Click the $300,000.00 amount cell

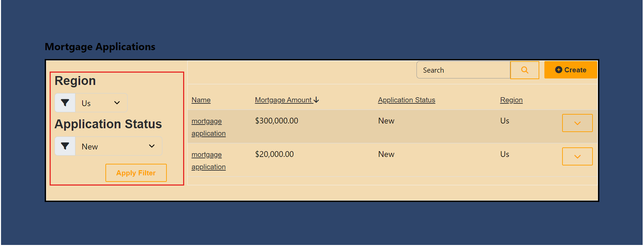(276, 121)
